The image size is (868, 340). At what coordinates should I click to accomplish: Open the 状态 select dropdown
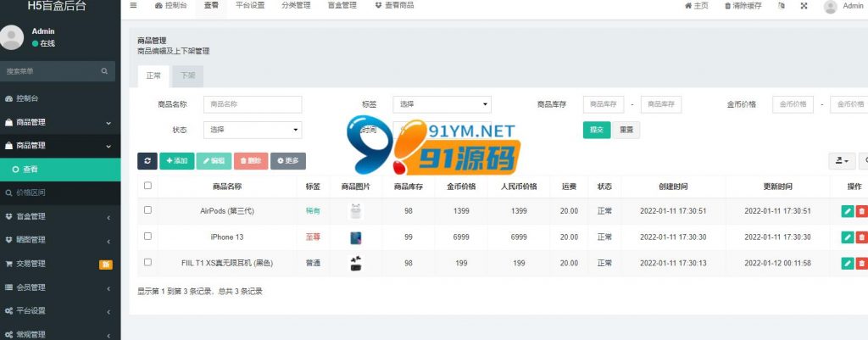tap(253, 130)
